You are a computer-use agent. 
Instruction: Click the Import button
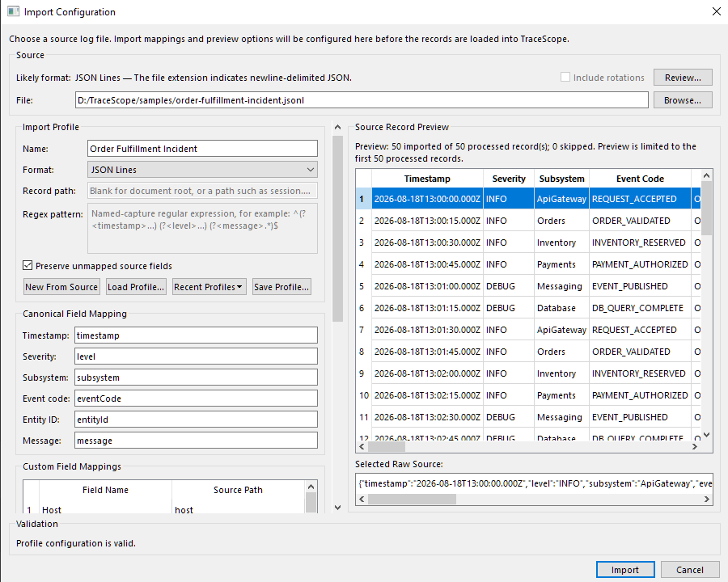625,570
